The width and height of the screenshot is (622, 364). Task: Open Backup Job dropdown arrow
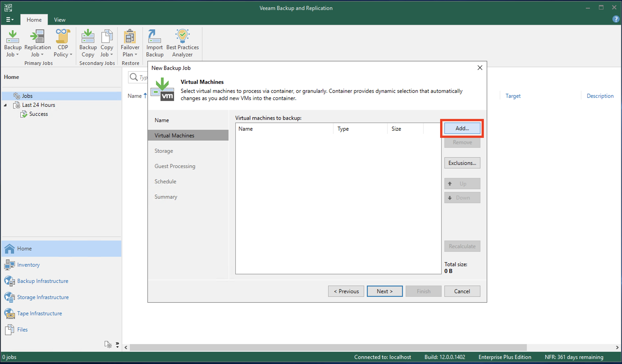17,55
